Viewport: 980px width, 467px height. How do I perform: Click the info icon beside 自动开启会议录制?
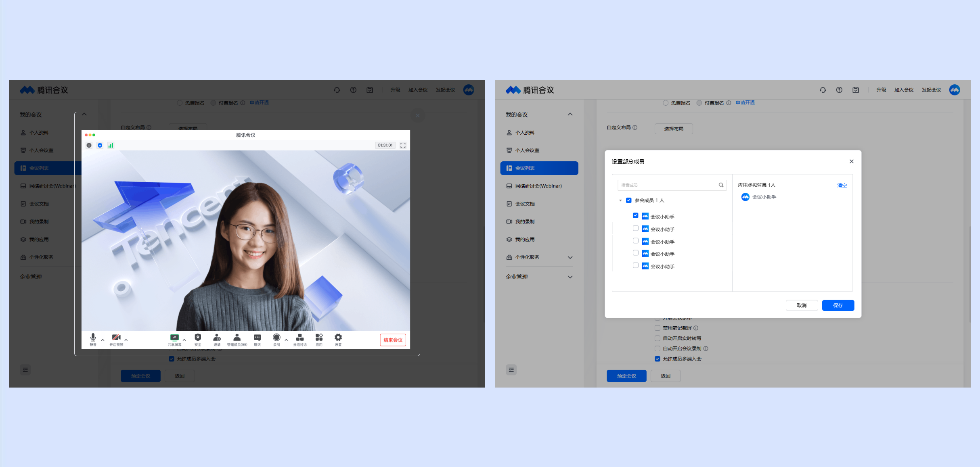pos(706,348)
